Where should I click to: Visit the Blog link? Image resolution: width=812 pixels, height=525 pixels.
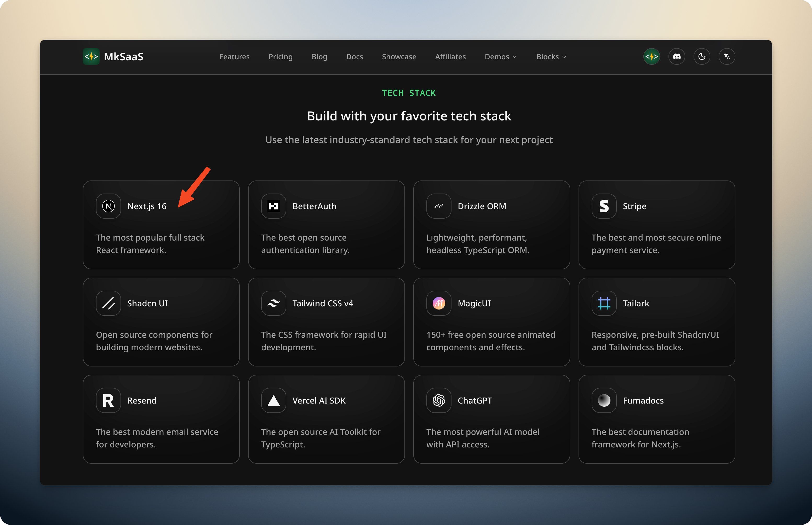[x=319, y=57]
